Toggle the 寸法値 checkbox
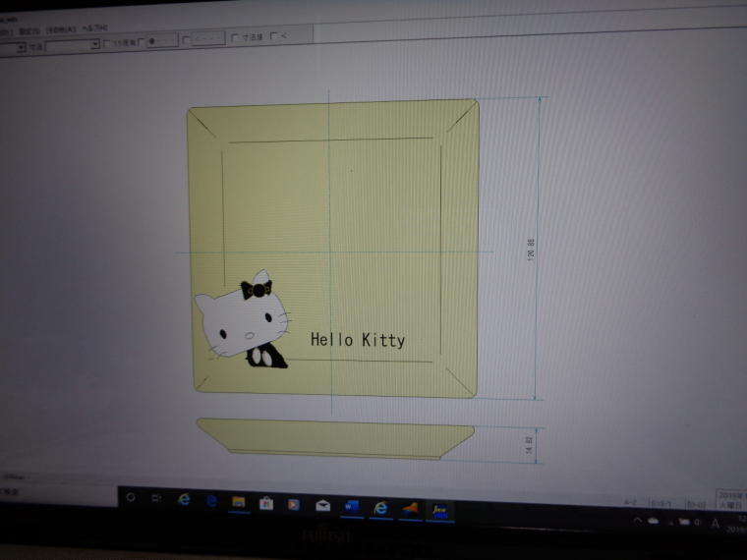This screenshot has width=747, height=560. [234, 37]
